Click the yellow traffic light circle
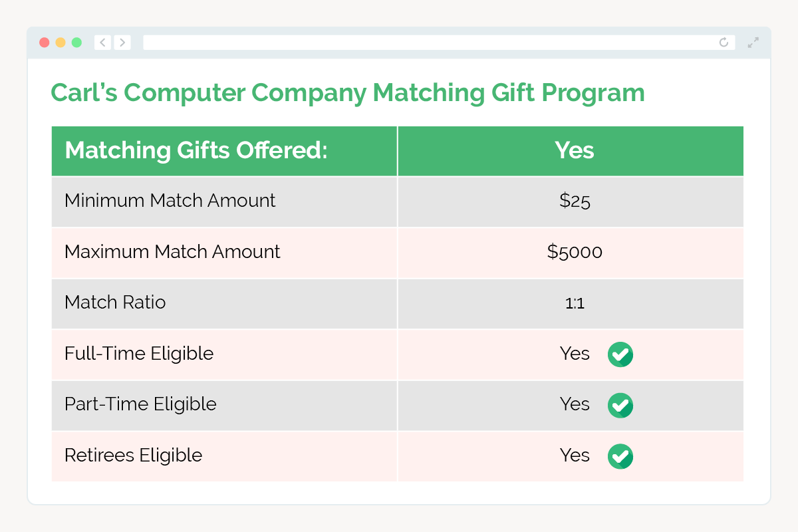Screen dimensions: 798x532 [60, 42]
